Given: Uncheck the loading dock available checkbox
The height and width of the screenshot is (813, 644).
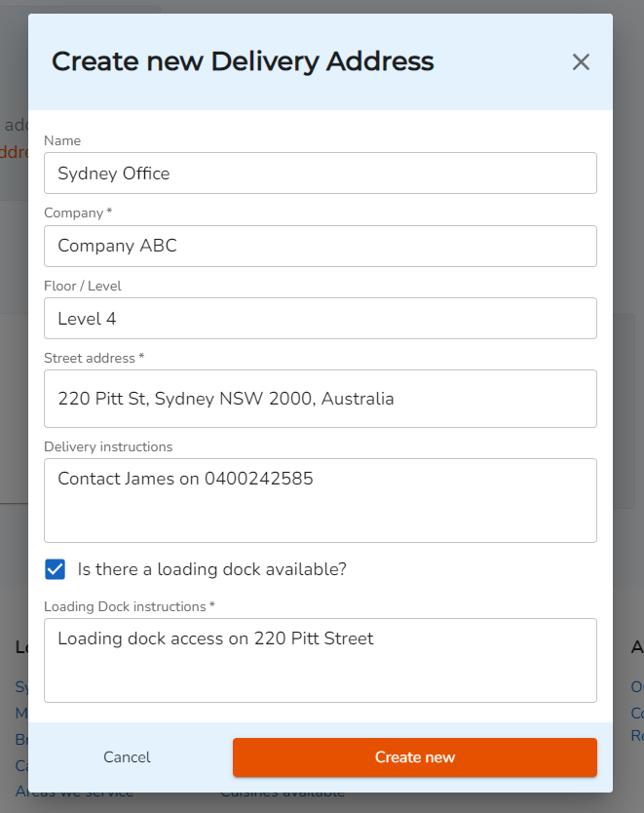Looking at the screenshot, I should [x=56, y=569].
